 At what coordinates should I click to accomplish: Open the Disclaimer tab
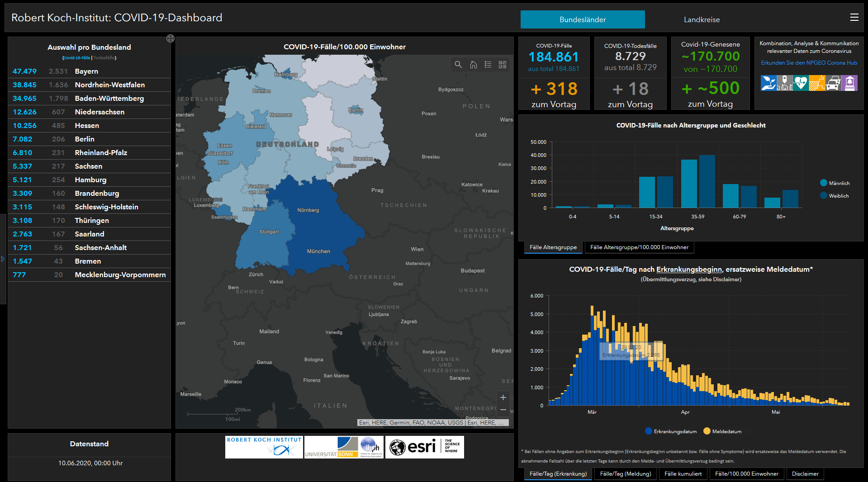805,474
